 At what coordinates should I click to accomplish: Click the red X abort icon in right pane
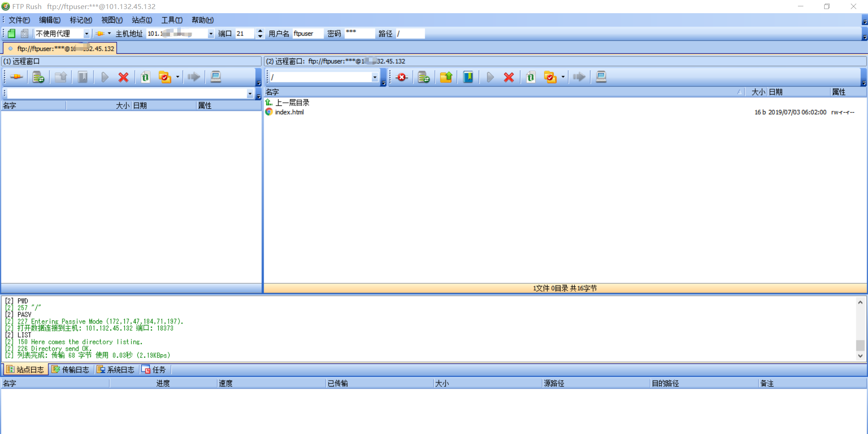[x=509, y=77]
